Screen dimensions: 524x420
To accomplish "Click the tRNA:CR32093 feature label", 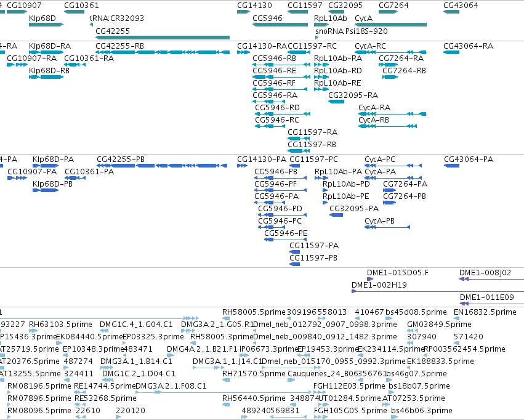I will click(116, 18).
